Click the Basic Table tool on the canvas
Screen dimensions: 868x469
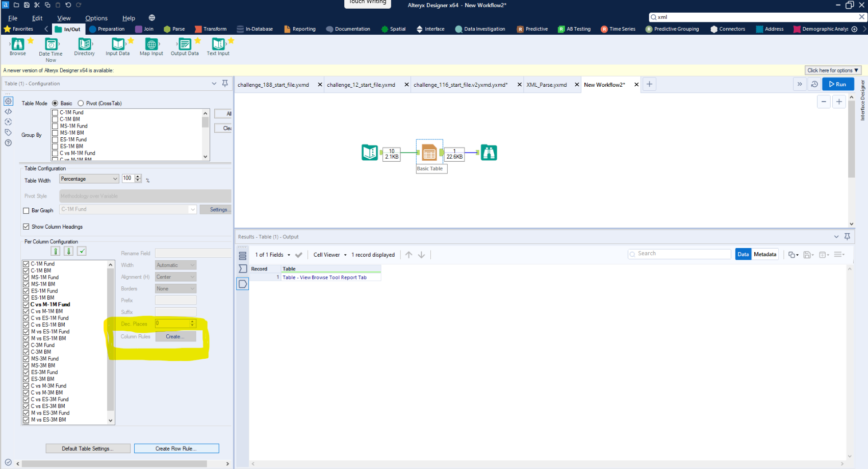[x=429, y=152]
